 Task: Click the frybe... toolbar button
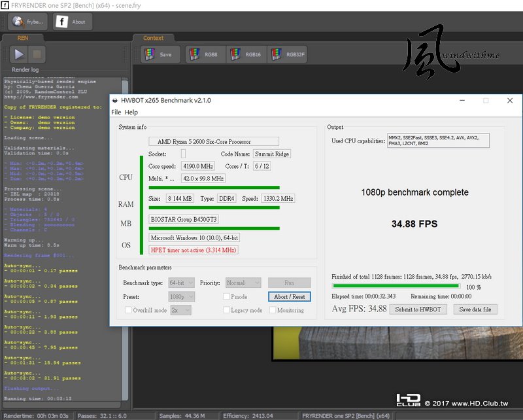[x=27, y=22]
